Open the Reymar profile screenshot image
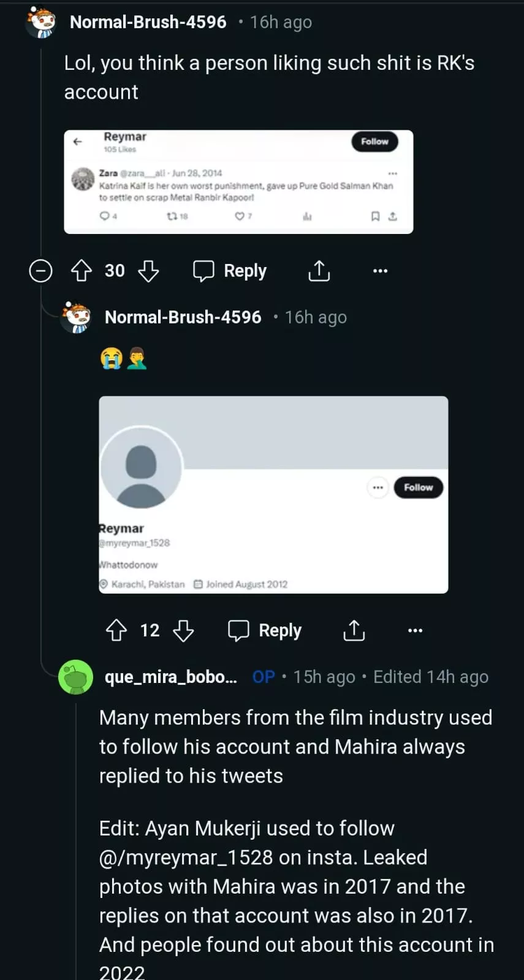The width and height of the screenshot is (524, 980). (273, 494)
